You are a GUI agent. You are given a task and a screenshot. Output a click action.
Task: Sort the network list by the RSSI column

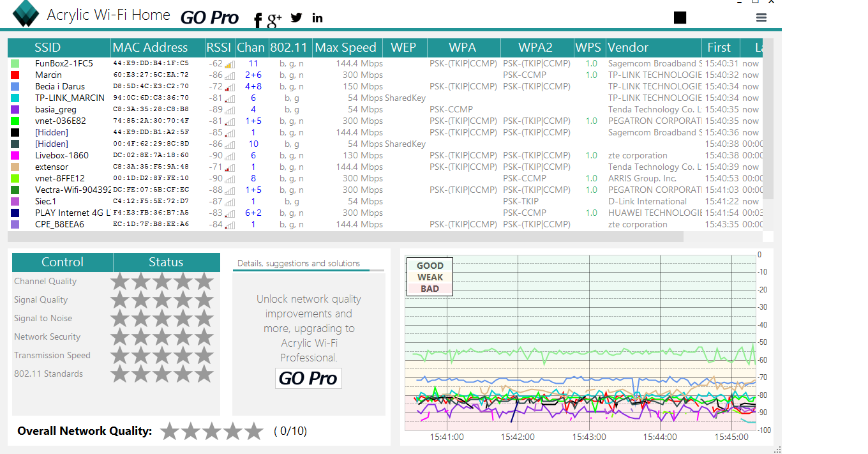point(219,47)
